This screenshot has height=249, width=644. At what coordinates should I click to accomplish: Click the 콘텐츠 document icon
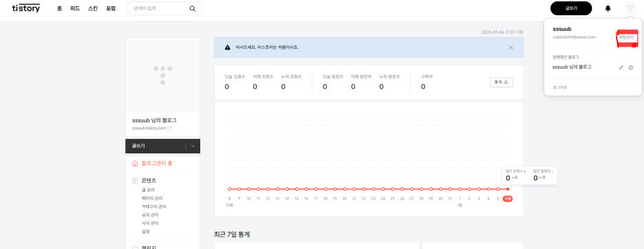point(135,181)
